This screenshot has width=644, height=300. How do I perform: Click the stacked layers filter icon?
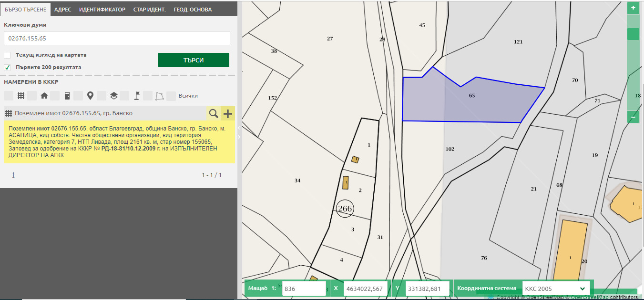pyautogui.click(x=113, y=96)
